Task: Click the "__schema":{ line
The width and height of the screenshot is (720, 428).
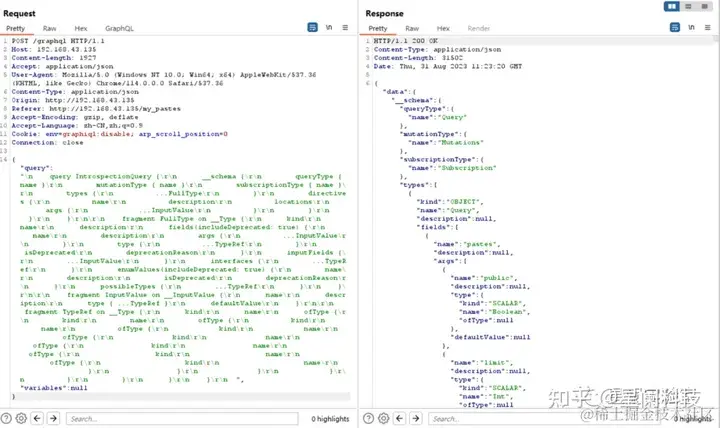Action: (416, 100)
